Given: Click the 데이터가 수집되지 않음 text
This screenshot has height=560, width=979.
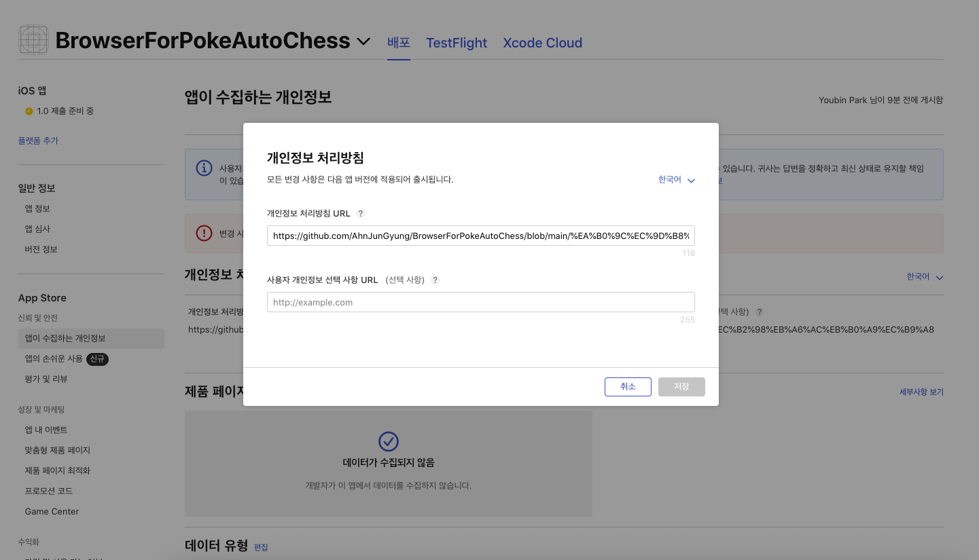Looking at the screenshot, I should click(389, 463).
